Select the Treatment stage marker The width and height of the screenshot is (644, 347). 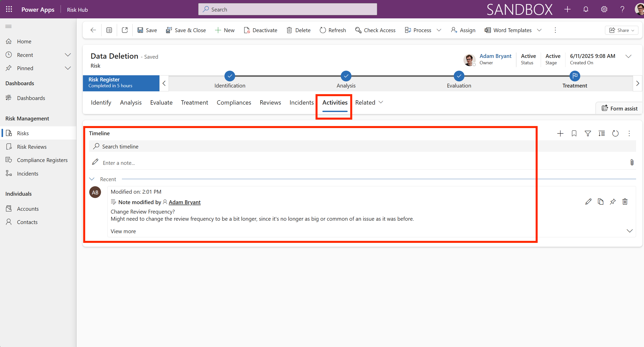coord(575,76)
